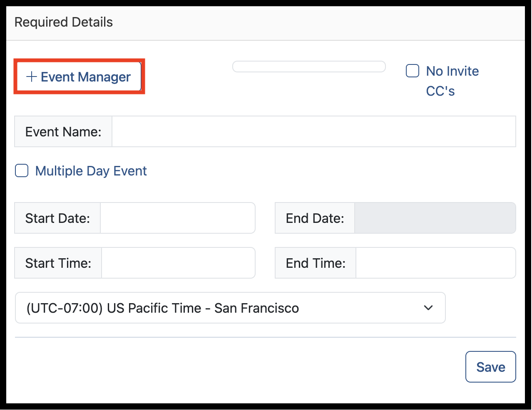Screen dimensions: 532x410
Task: Click the Required Details heading
Action: click(x=64, y=22)
